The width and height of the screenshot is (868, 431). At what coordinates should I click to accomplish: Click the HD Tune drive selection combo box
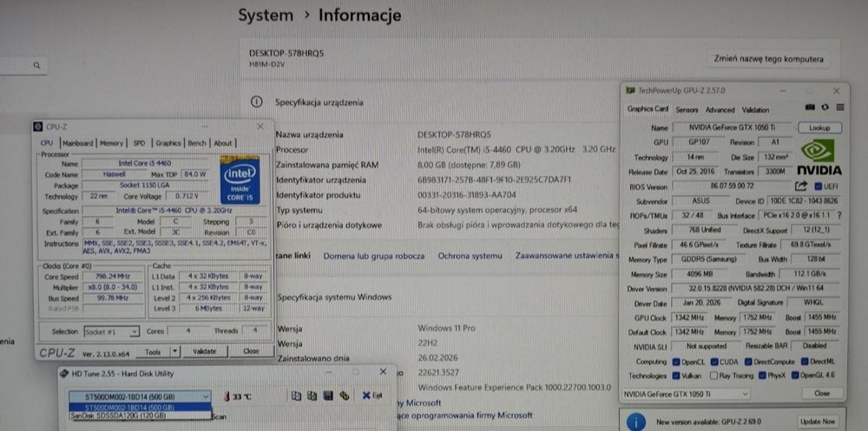pyautogui.click(x=140, y=396)
